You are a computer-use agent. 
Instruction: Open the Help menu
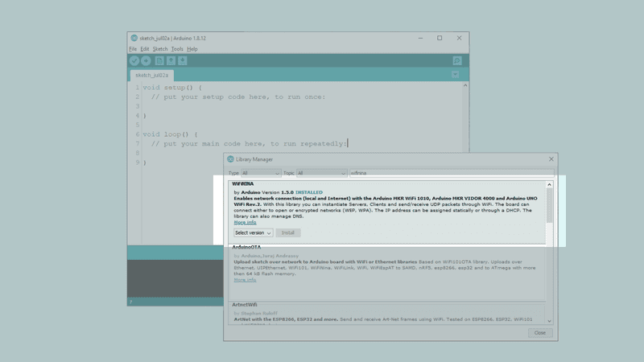192,49
